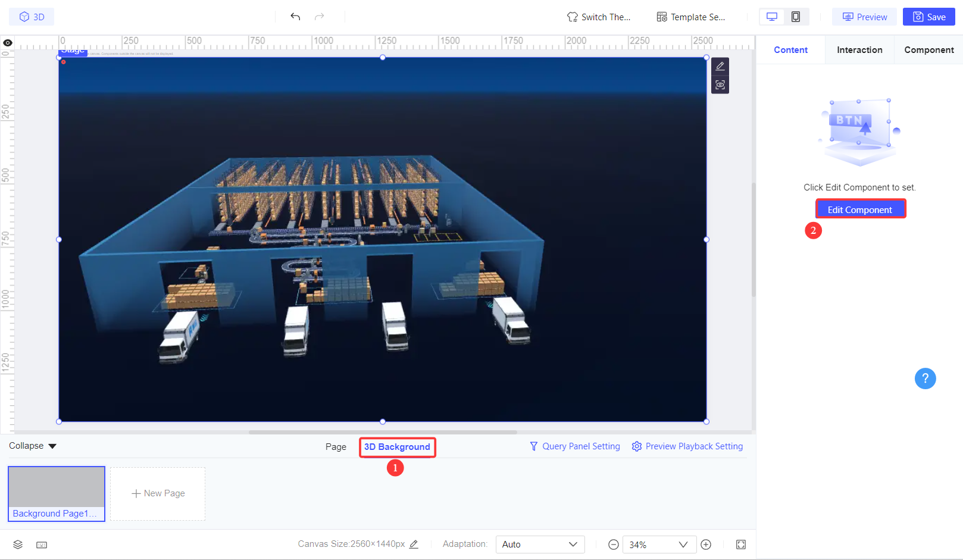Click the 3D mode button

[x=32, y=17]
